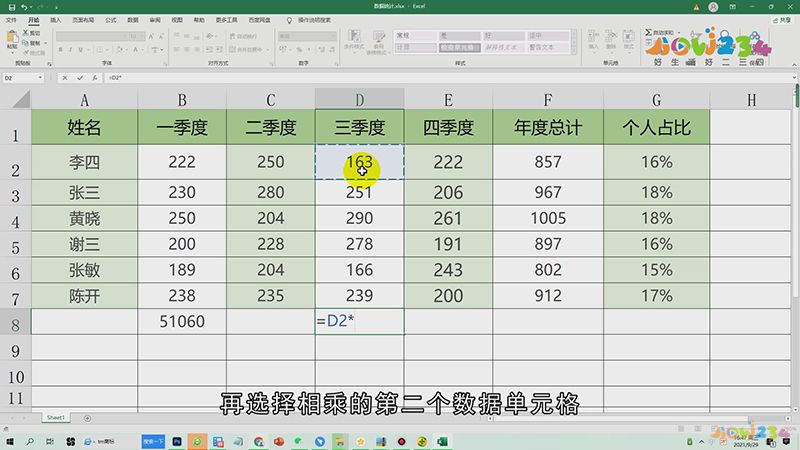800x450 pixels.
Task: Toggle bold formatting
Action: click(61, 50)
